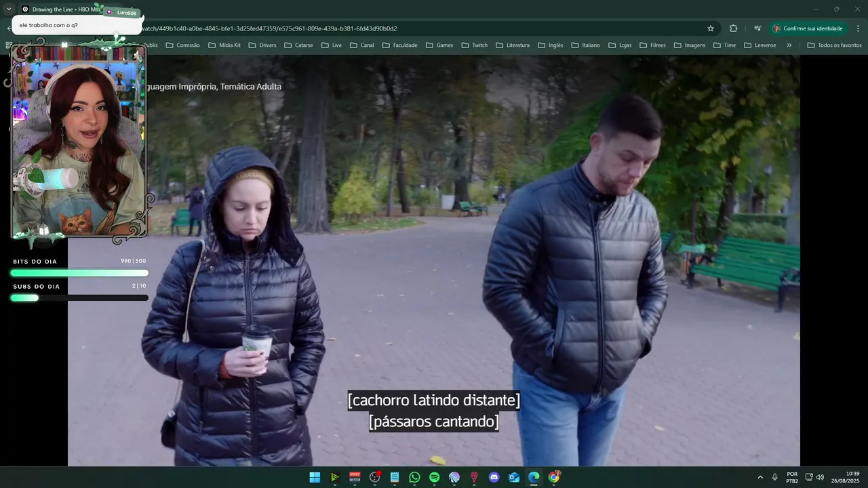
Task: Click the Bits do Dia progress bar
Action: 79,272
